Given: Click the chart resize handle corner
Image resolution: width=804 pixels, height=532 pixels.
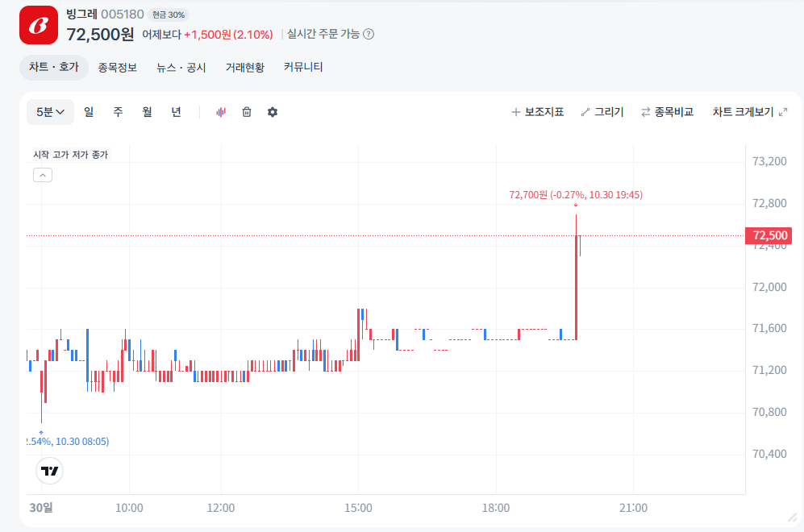Looking at the screenshot, I should pos(791,517).
